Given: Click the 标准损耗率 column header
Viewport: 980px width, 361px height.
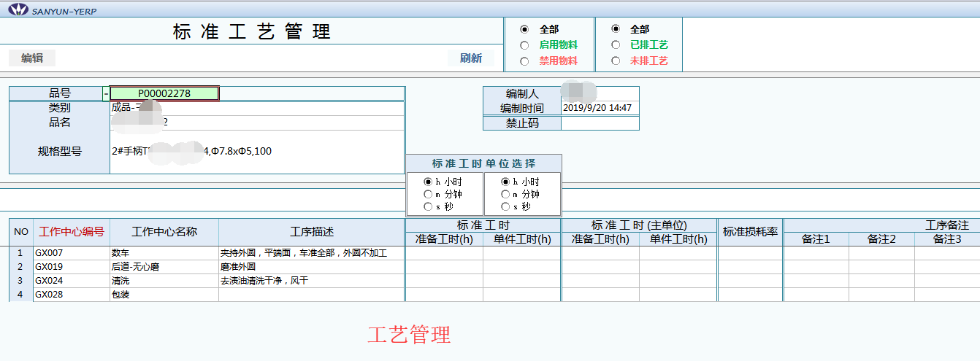Looking at the screenshot, I should coord(750,232).
